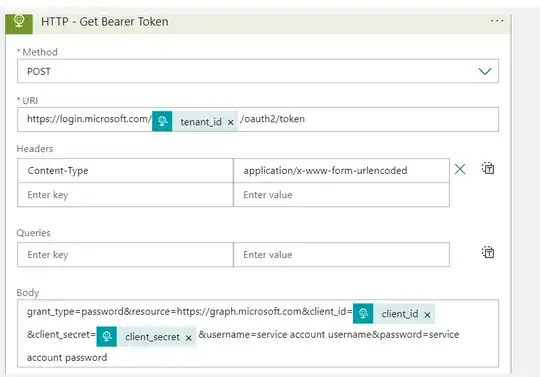Remove the client_id token from Body
The image size is (540, 377).
pyautogui.click(x=427, y=315)
